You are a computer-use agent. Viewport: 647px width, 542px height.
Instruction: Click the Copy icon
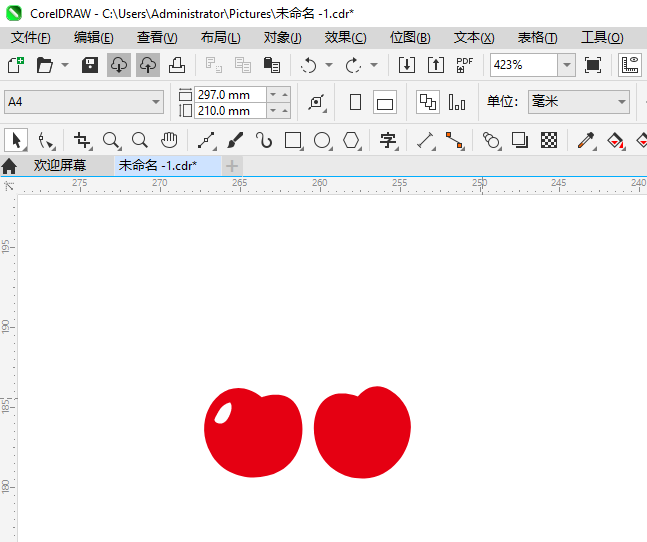click(243, 65)
